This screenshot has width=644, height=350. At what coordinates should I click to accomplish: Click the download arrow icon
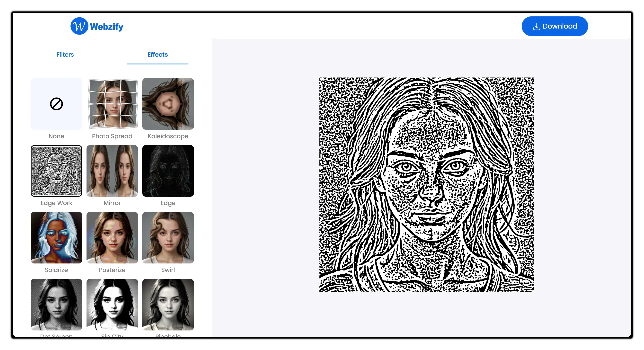click(536, 26)
